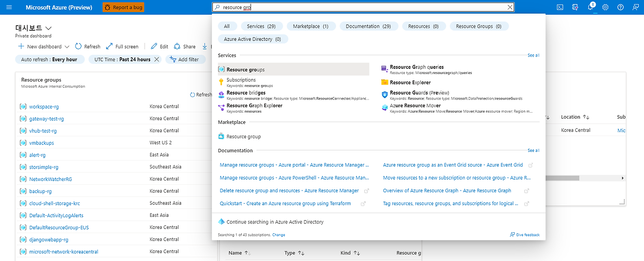Open Tag resources documentation link

(451, 204)
